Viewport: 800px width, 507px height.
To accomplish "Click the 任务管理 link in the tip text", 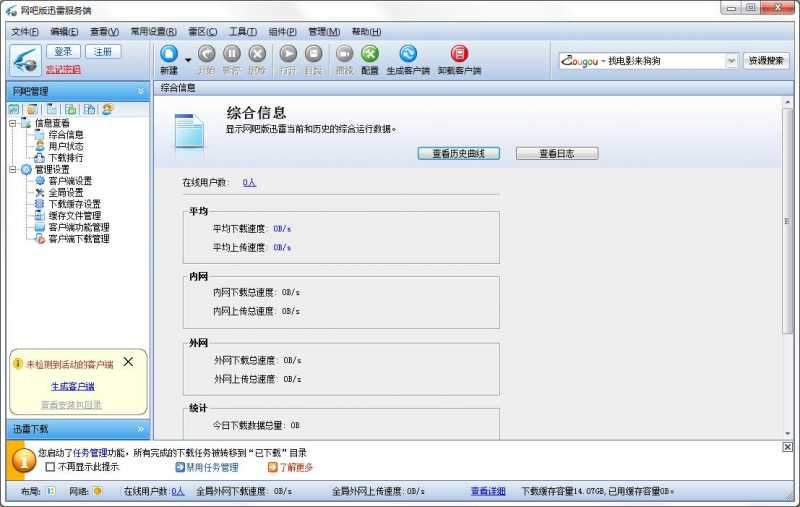I will (90, 452).
